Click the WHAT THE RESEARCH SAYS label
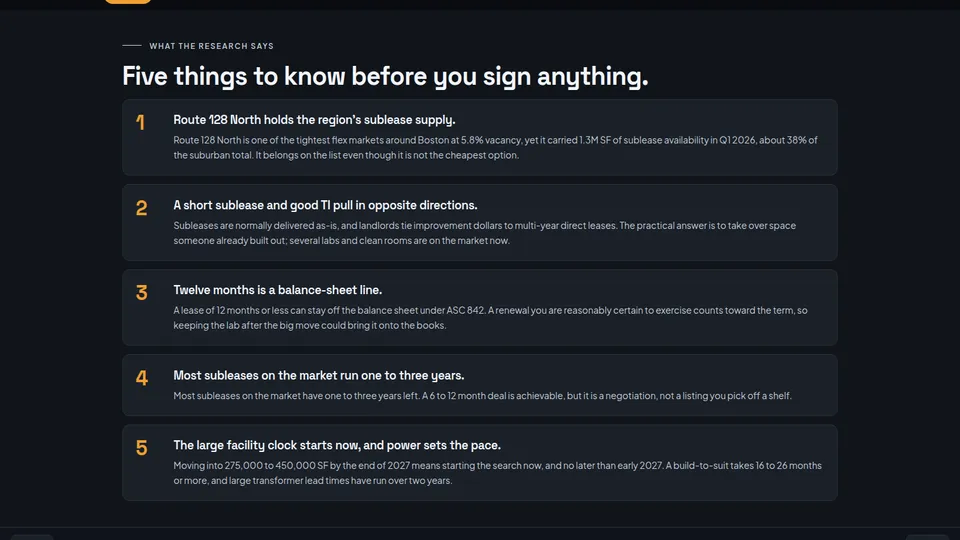The width and height of the screenshot is (960, 540). [x=211, y=46]
